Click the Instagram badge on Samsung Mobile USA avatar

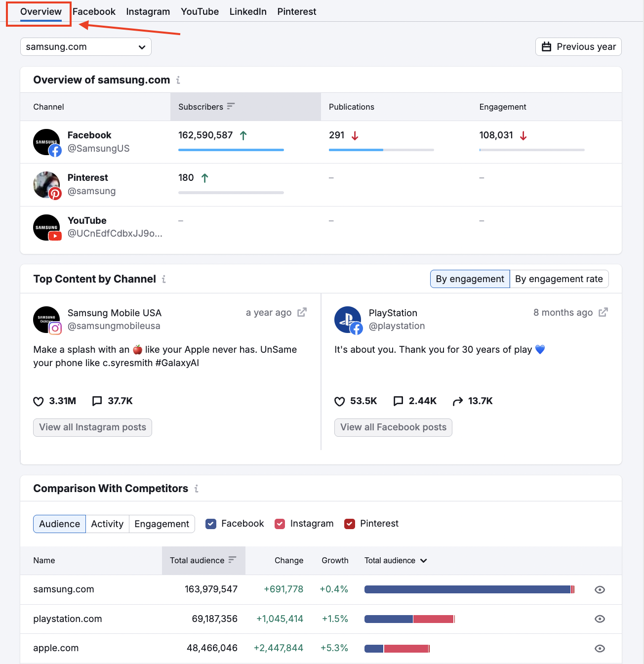click(x=55, y=328)
